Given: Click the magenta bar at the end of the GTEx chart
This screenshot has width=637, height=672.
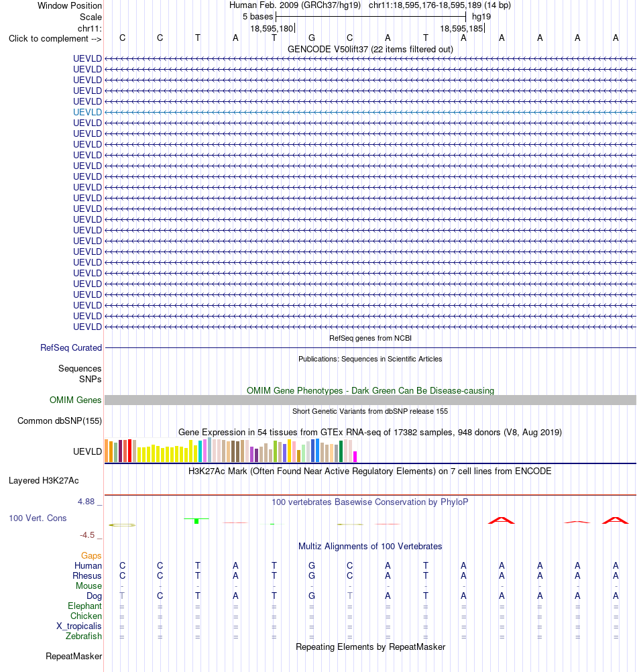Looking at the screenshot, I should [355, 457].
